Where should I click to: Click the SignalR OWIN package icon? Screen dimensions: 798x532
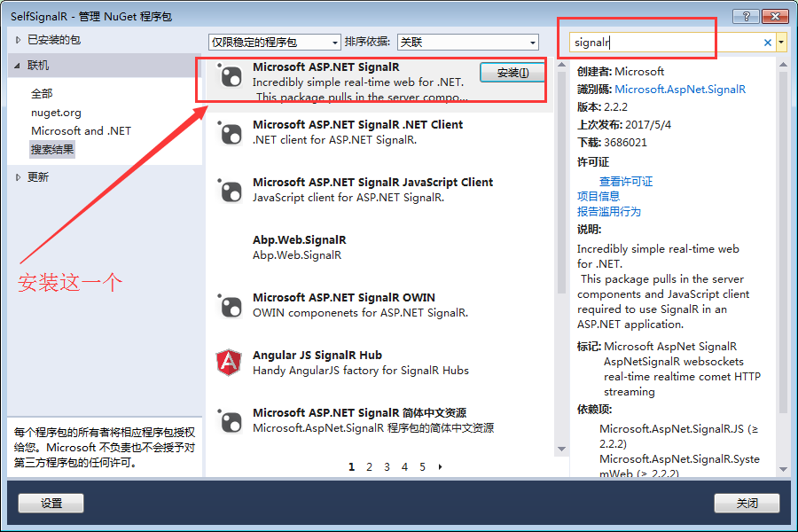tap(231, 307)
